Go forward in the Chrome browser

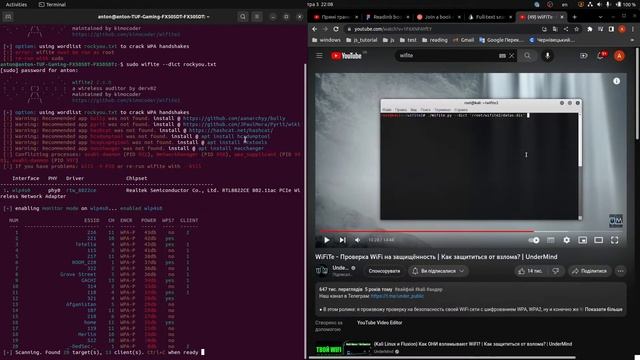coord(325,29)
